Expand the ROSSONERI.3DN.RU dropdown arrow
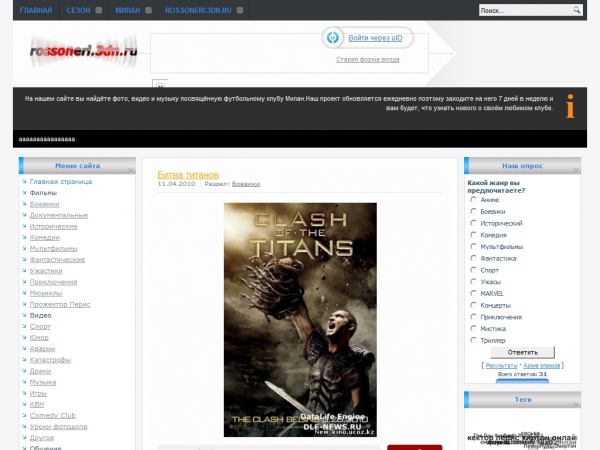This screenshot has width=600, height=450. pos(240,10)
